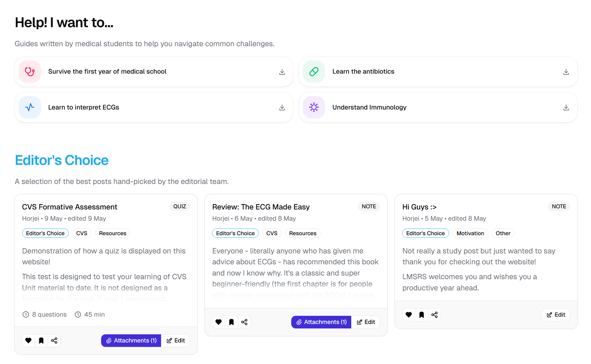Open 'Survive the first year of medical school' guide
The width and height of the screenshot is (591, 364).
(154, 72)
